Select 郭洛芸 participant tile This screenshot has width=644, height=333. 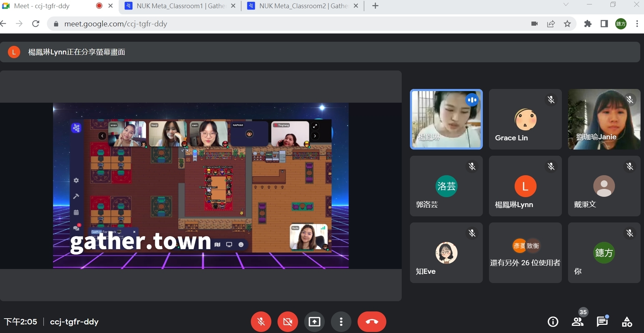(x=446, y=186)
